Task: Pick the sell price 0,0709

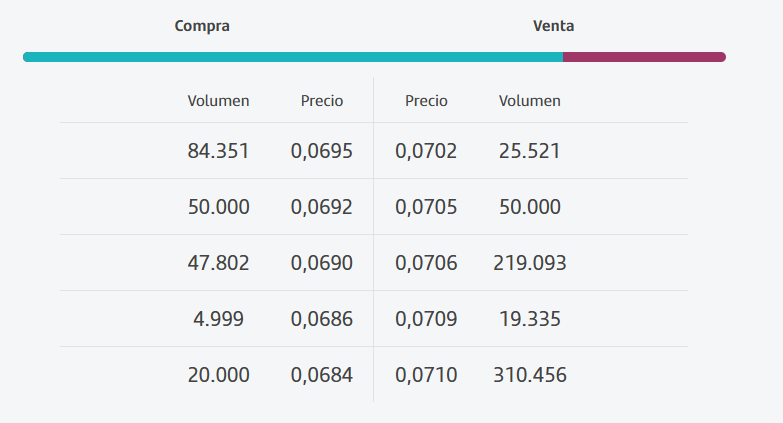Action: coord(426,319)
